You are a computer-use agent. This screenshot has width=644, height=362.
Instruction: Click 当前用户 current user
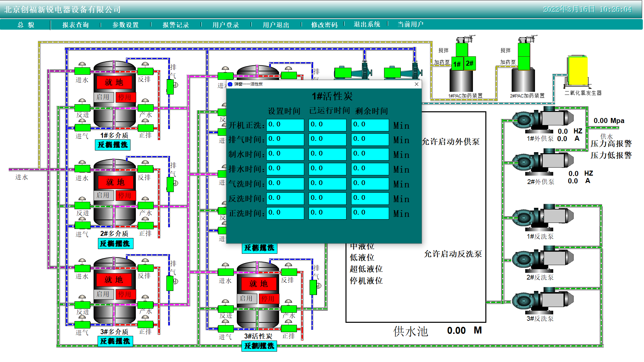(x=411, y=24)
